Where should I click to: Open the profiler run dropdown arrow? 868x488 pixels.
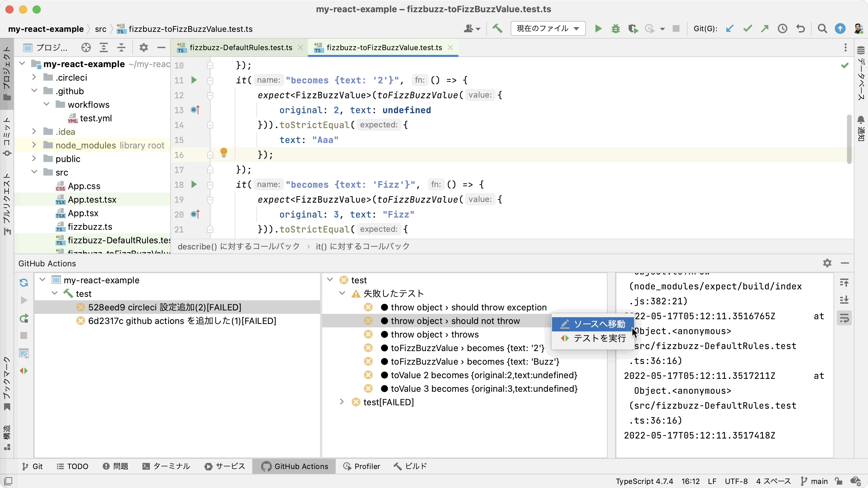[662, 29]
